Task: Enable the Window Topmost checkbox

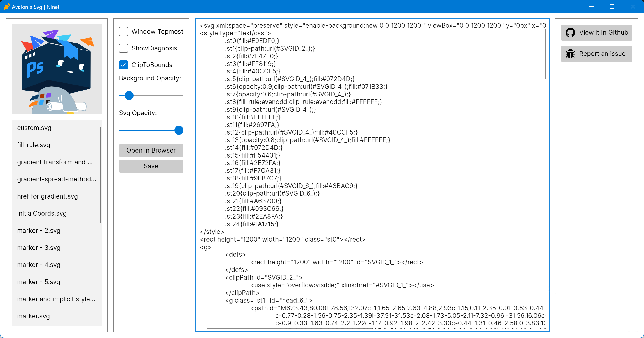Action: pyautogui.click(x=123, y=32)
